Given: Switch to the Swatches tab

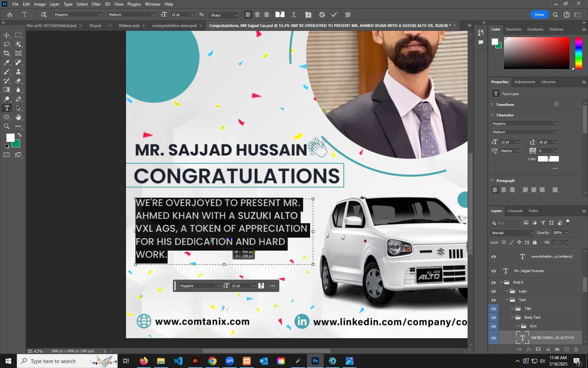Looking at the screenshot, I should 513,29.
